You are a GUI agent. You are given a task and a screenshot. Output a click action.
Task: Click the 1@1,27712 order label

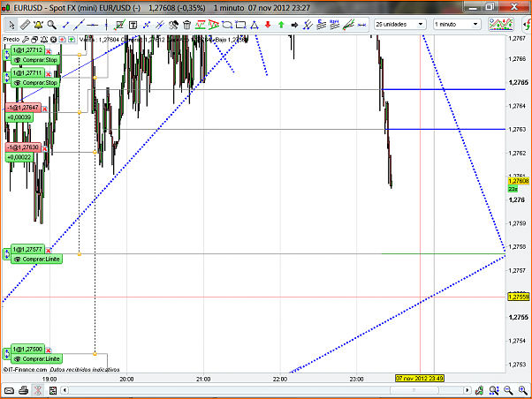pyautogui.click(x=27, y=50)
